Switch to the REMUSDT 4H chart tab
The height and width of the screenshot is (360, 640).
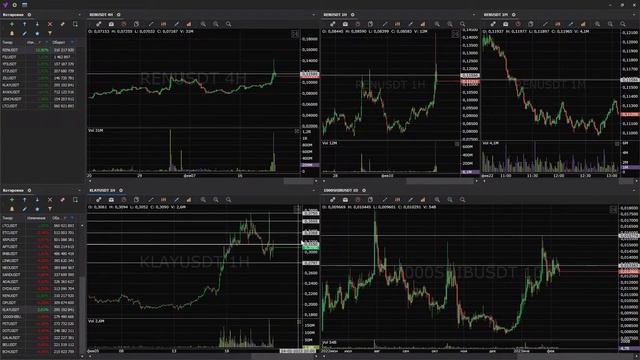(101, 15)
